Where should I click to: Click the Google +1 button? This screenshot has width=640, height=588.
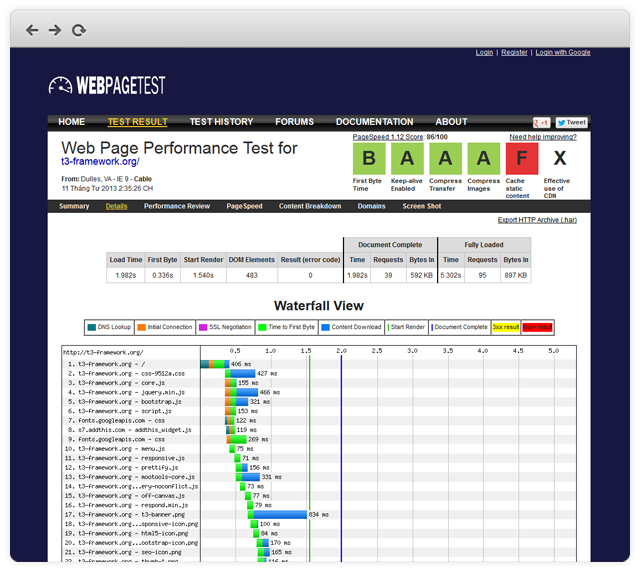(541, 122)
